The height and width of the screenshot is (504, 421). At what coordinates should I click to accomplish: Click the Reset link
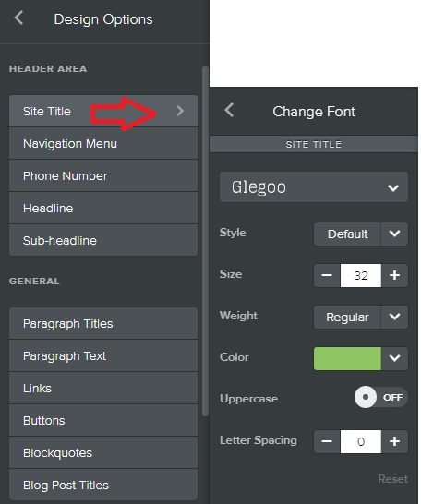pyautogui.click(x=393, y=479)
